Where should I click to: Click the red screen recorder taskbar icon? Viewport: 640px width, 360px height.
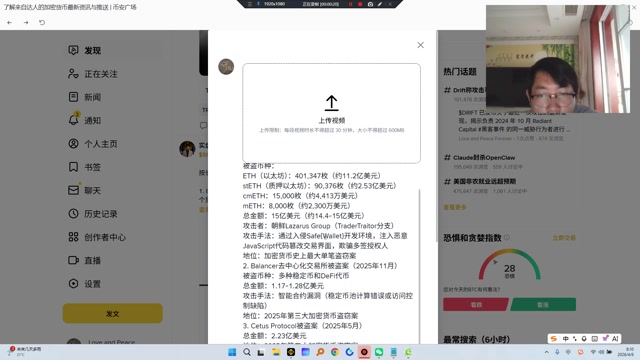(x=364, y=352)
